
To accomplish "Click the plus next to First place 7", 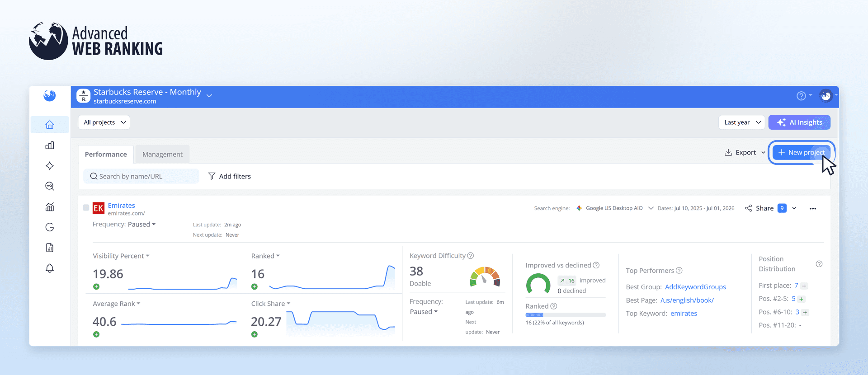I will click(804, 286).
